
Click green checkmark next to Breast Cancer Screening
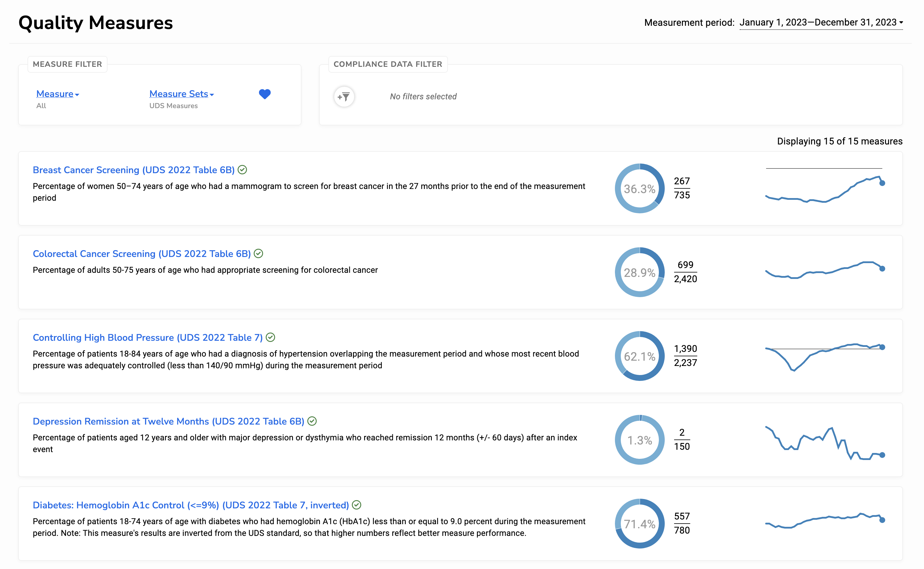coord(243,170)
